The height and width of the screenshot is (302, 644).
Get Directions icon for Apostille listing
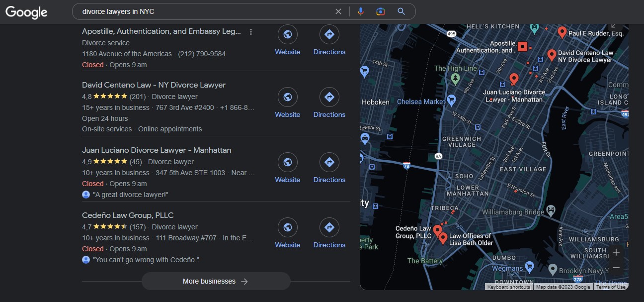(x=329, y=34)
